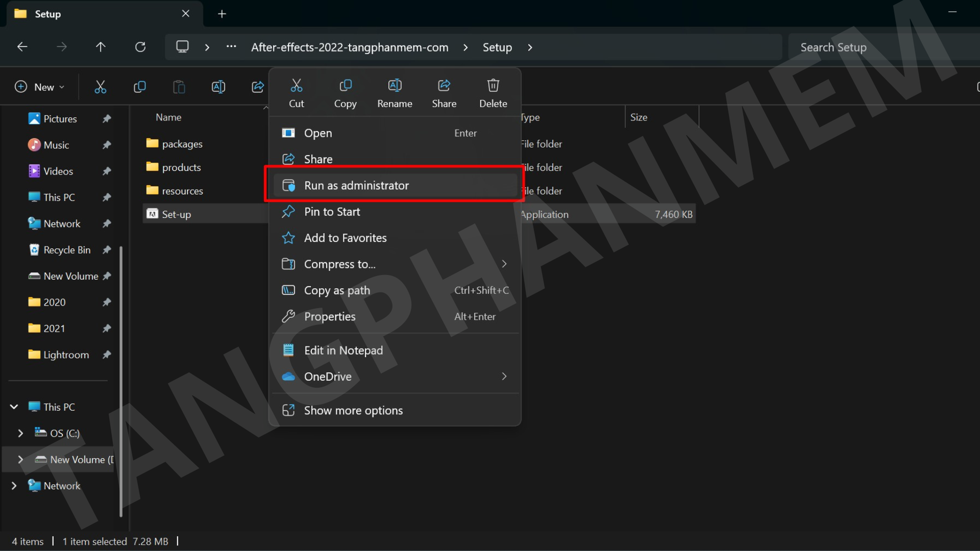Go up one folder level arrow
The height and width of the screenshot is (551, 980).
(x=101, y=47)
